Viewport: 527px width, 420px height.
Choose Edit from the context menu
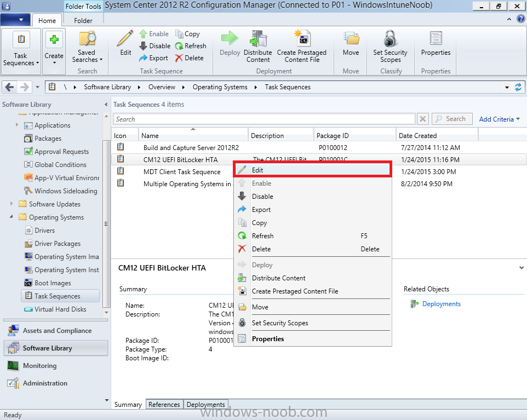click(x=313, y=170)
